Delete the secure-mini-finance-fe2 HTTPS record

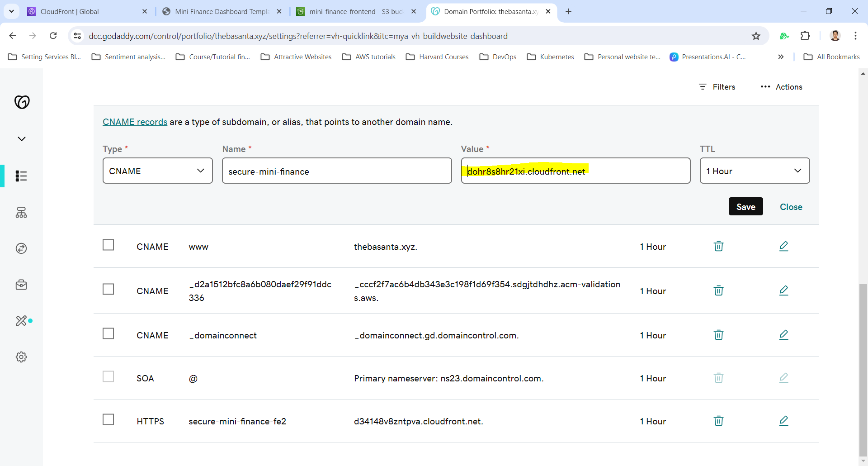coord(718,421)
